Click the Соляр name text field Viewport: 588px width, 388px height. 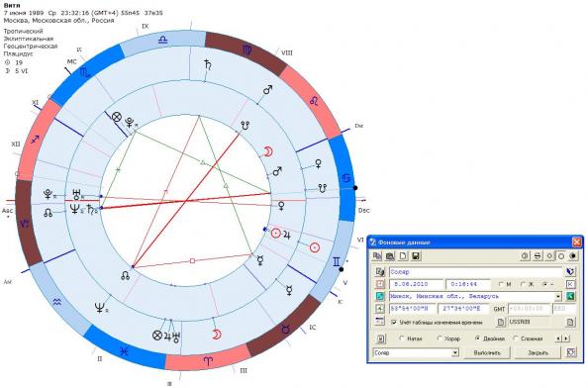coord(476,272)
